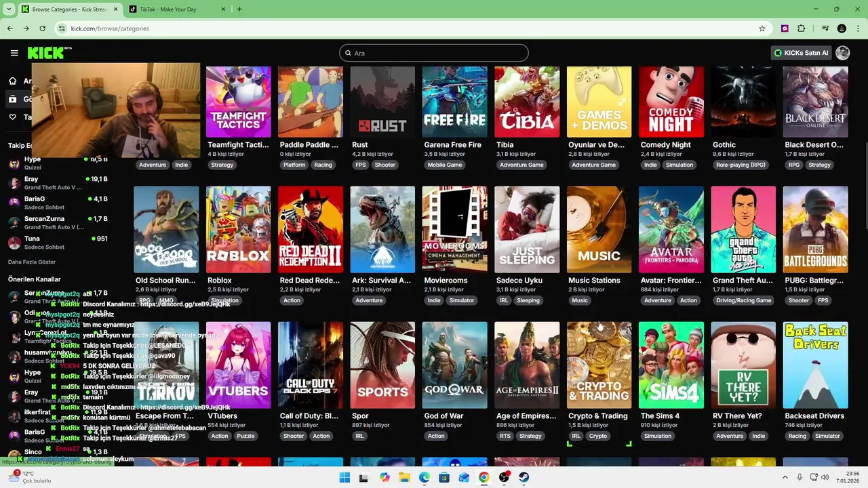
Task: Open the browser Extensions puzzle icon
Action: (x=802, y=28)
